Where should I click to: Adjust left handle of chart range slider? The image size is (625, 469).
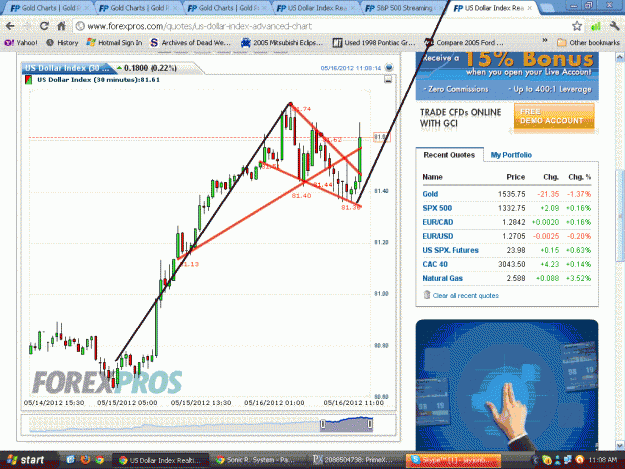click(x=322, y=425)
